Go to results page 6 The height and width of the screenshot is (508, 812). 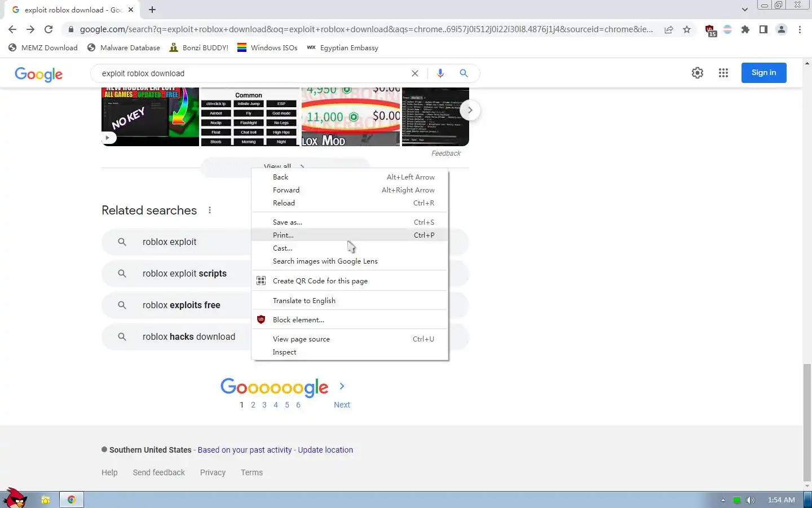298,405
